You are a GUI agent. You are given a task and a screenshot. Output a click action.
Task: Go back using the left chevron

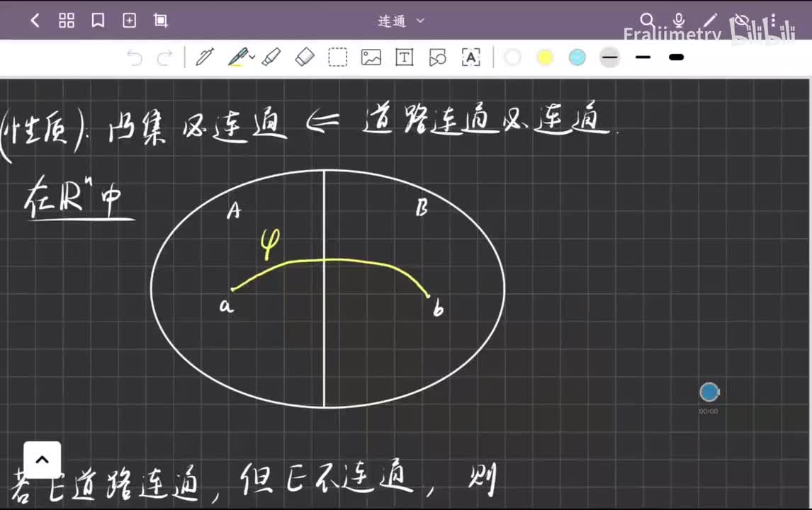35,21
